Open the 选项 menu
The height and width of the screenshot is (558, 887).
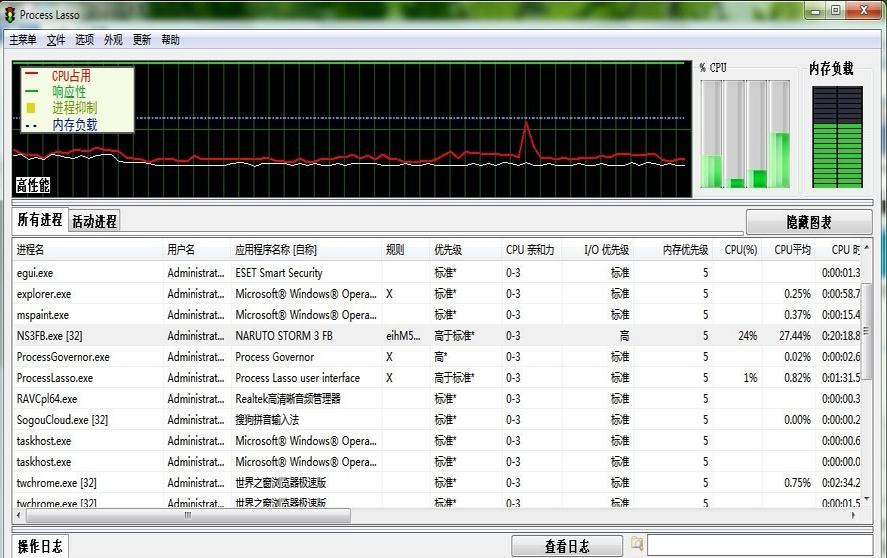[85, 40]
